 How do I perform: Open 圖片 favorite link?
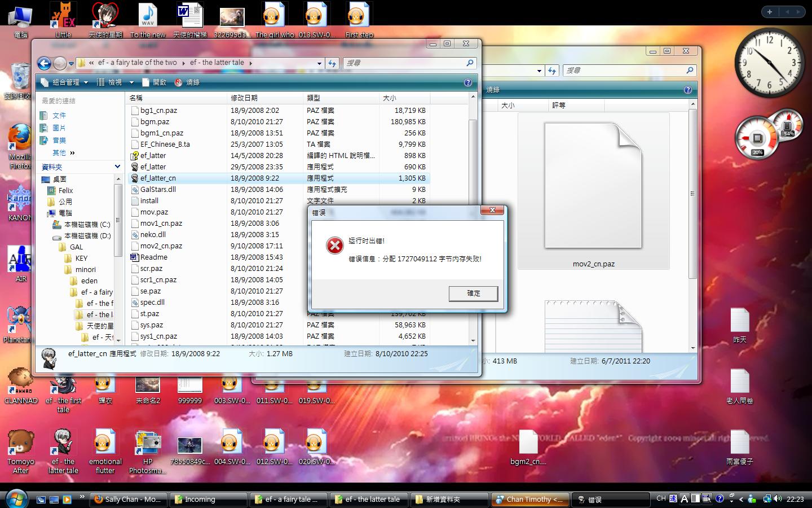59,128
